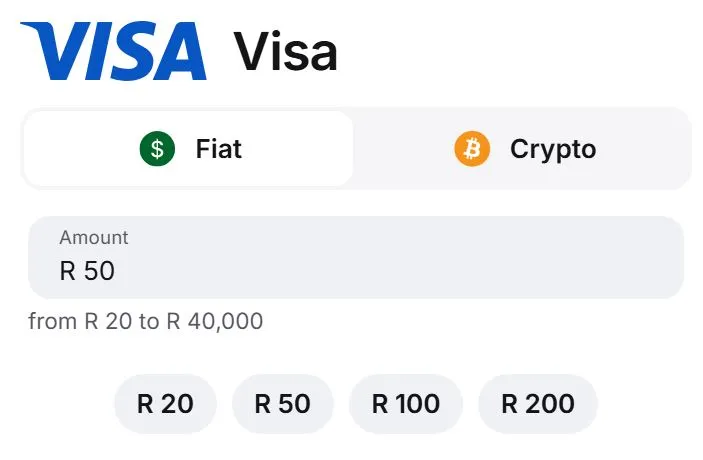Set amount with the R 200 chip
Screen dimensions: 703x460
coord(537,404)
